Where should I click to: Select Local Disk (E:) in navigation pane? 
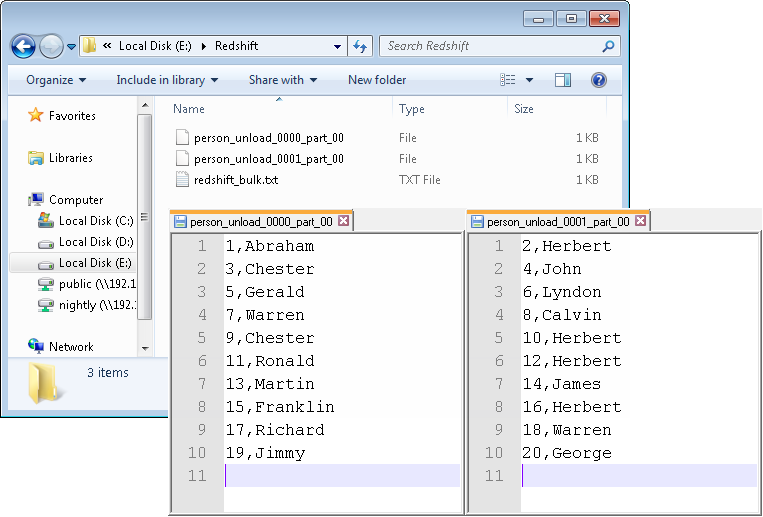(95, 263)
